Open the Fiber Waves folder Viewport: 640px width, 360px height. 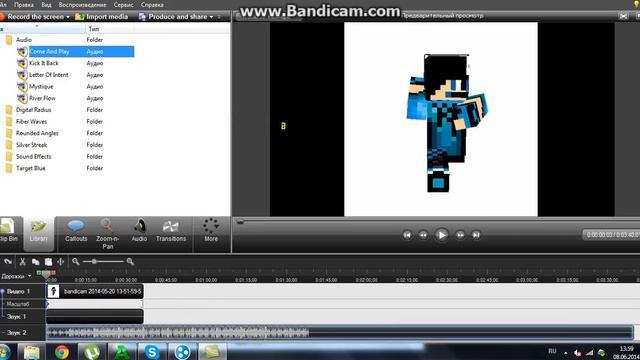coord(31,122)
